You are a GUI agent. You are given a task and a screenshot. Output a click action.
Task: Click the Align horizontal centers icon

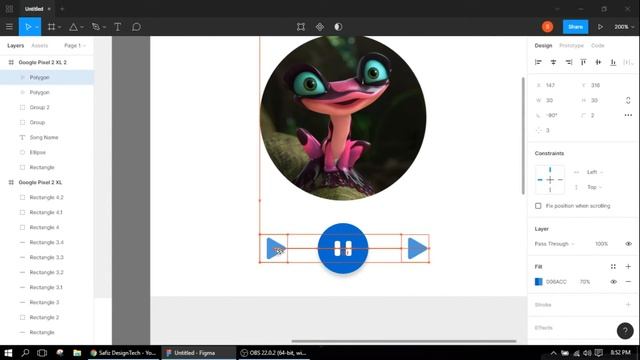(x=553, y=62)
